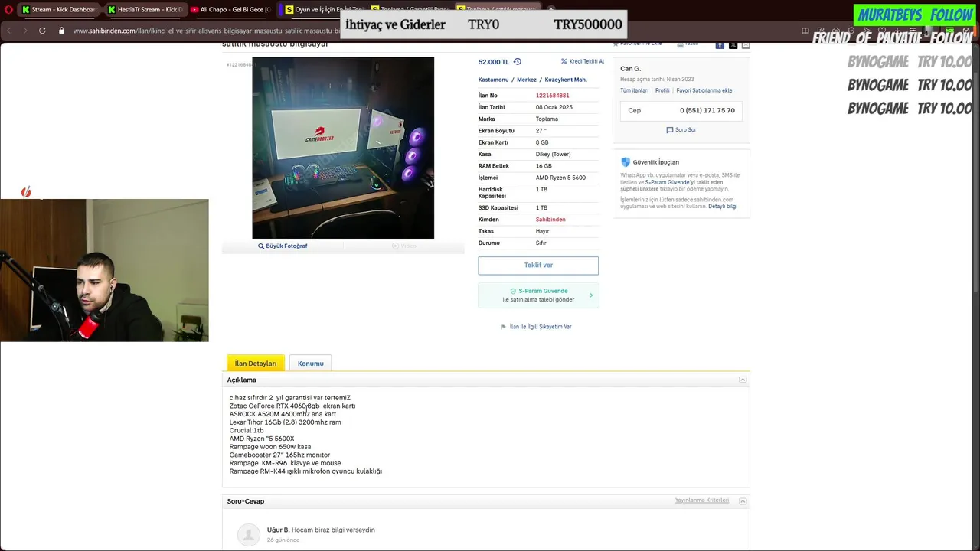
Task: Click the 08 Ocak 2025 listing date
Action: pos(554,108)
